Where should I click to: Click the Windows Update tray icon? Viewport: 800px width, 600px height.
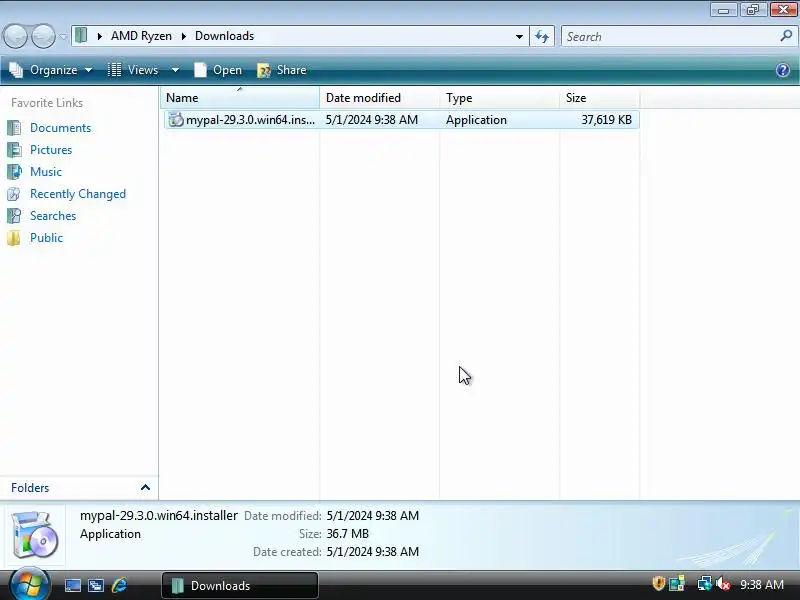click(677, 583)
